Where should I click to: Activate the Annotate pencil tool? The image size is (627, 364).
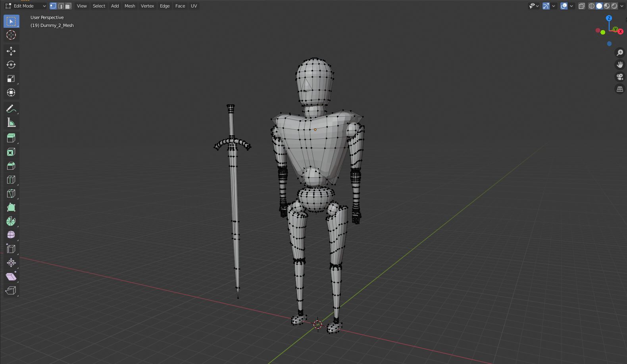[x=11, y=109]
